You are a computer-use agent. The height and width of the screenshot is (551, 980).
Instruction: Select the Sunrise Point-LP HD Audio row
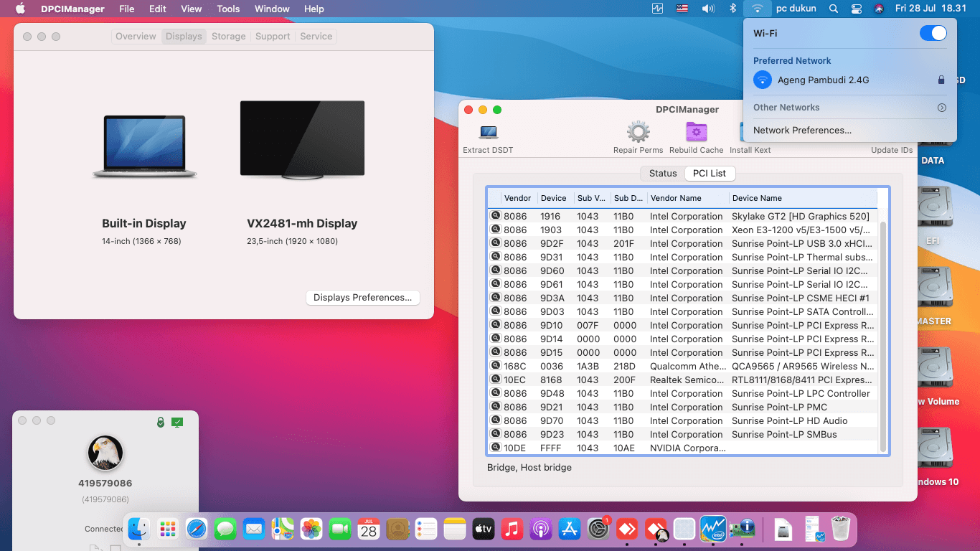(x=682, y=420)
